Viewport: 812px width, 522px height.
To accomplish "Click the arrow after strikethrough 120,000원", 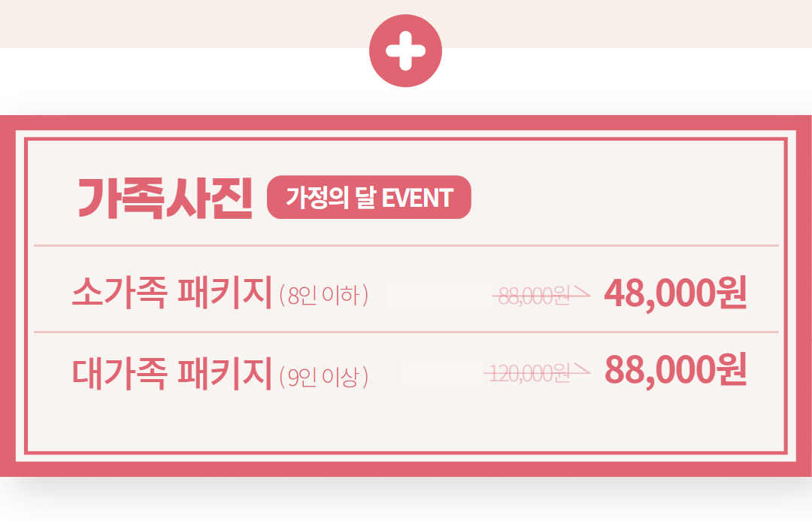I will (x=581, y=369).
